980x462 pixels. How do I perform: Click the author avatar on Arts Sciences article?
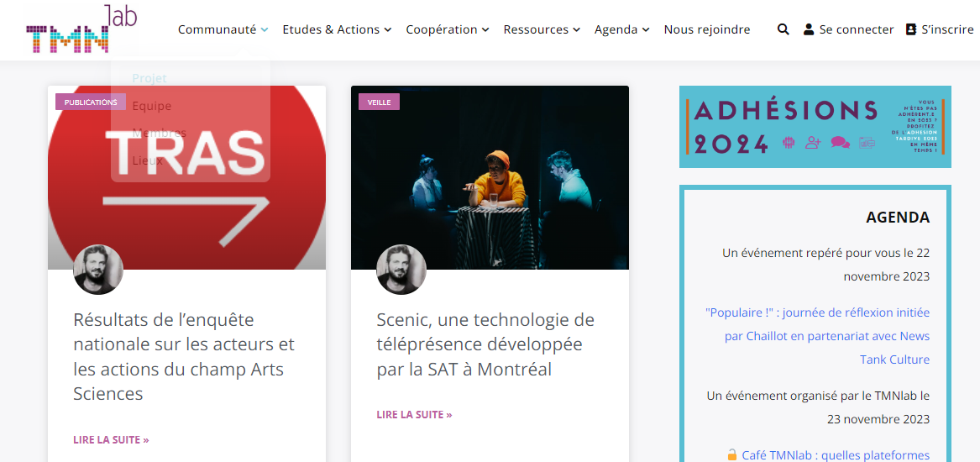tap(98, 270)
